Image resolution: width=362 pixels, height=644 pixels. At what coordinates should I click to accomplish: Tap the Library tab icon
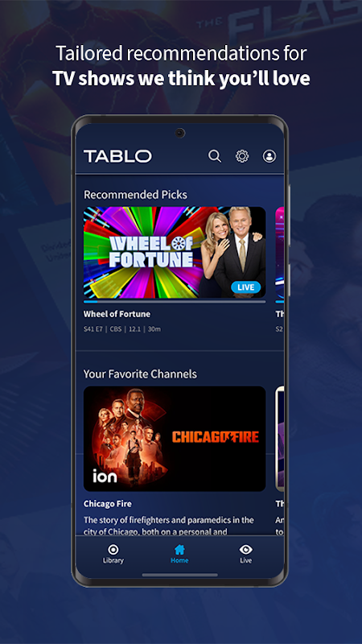pos(113,549)
